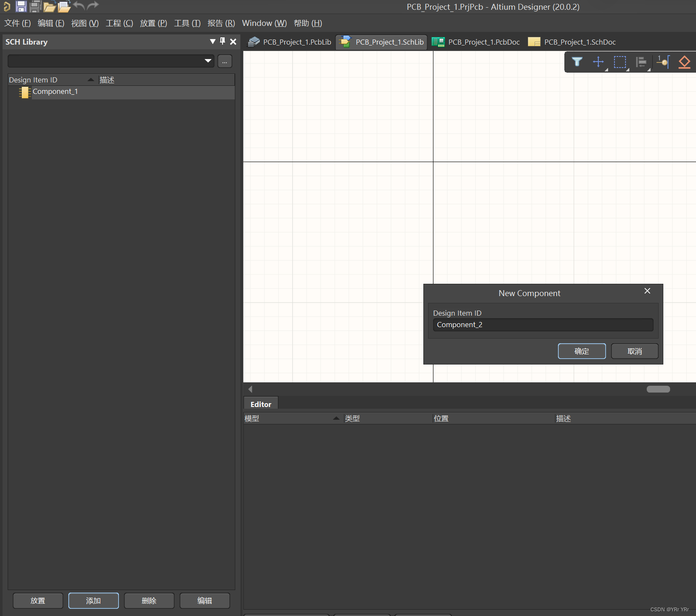Open the 工具 (T) menu
Viewport: 696px width, 616px height.
pyautogui.click(x=187, y=23)
